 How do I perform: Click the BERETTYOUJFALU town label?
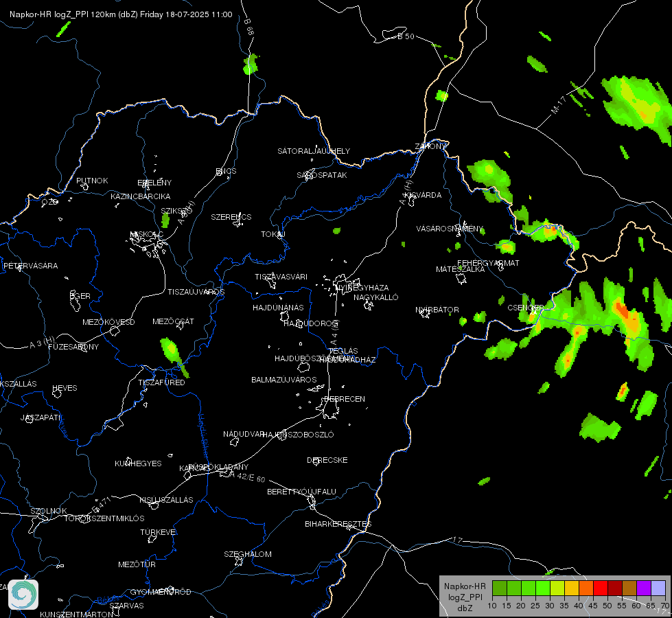302,492
